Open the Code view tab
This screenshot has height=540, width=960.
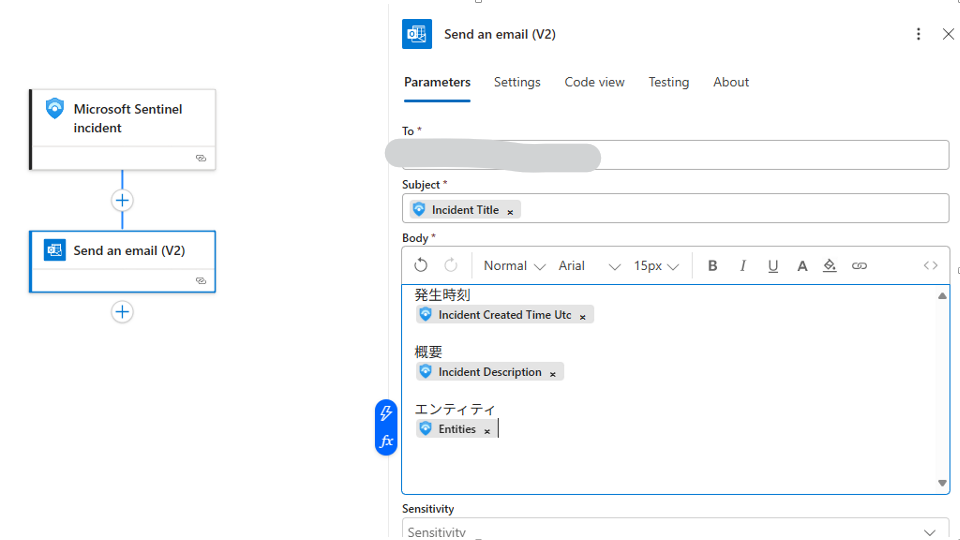tap(594, 82)
